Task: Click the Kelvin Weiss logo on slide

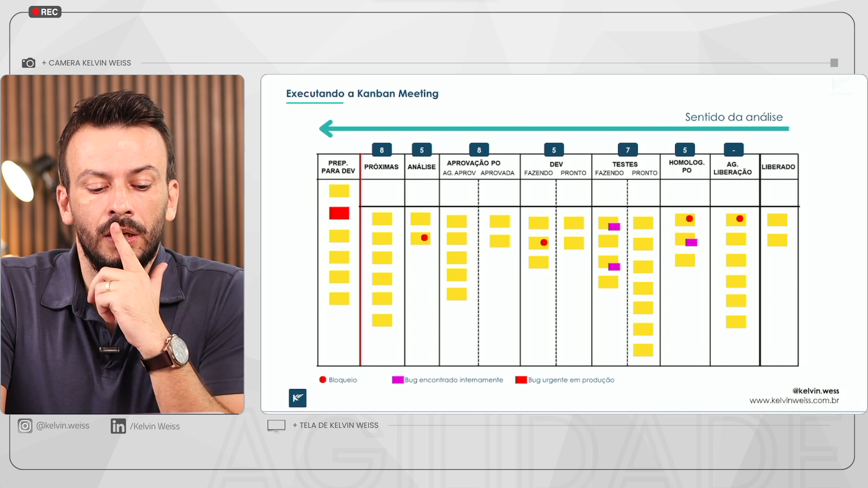Action: click(297, 398)
